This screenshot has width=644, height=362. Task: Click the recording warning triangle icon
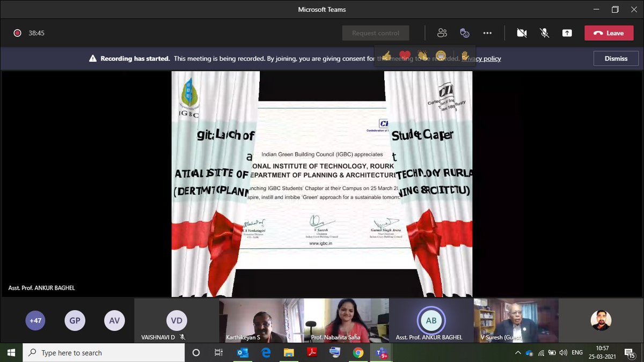click(93, 58)
